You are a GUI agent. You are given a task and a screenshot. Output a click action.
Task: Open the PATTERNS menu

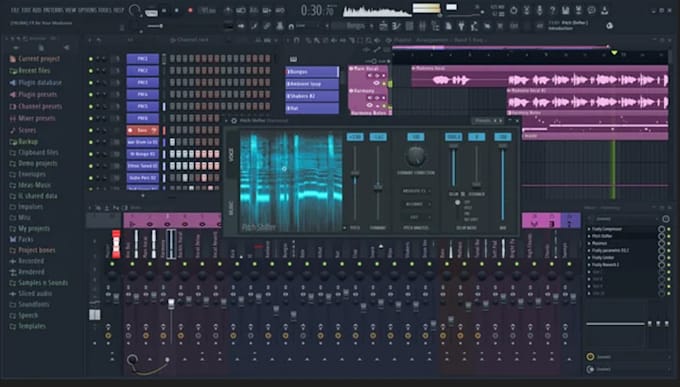point(52,10)
